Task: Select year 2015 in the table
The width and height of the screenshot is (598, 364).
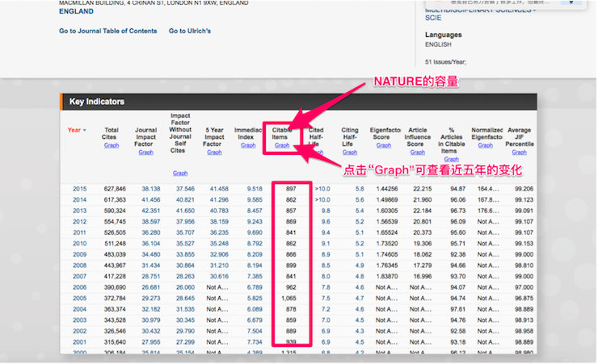Action: pyautogui.click(x=80, y=189)
